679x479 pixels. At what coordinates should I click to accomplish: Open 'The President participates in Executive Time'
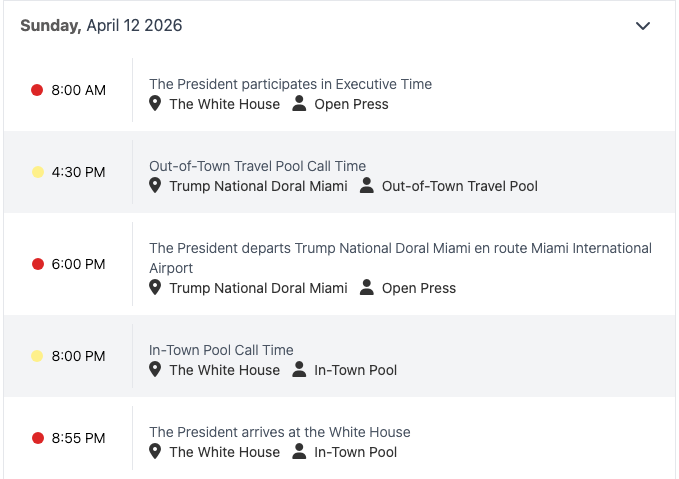click(x=290, y=84)
